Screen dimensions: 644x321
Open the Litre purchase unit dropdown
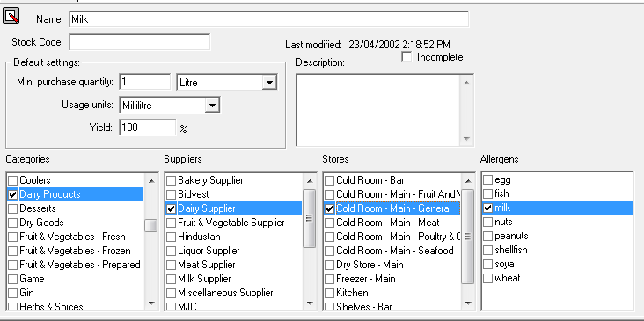tap(269, 83)
